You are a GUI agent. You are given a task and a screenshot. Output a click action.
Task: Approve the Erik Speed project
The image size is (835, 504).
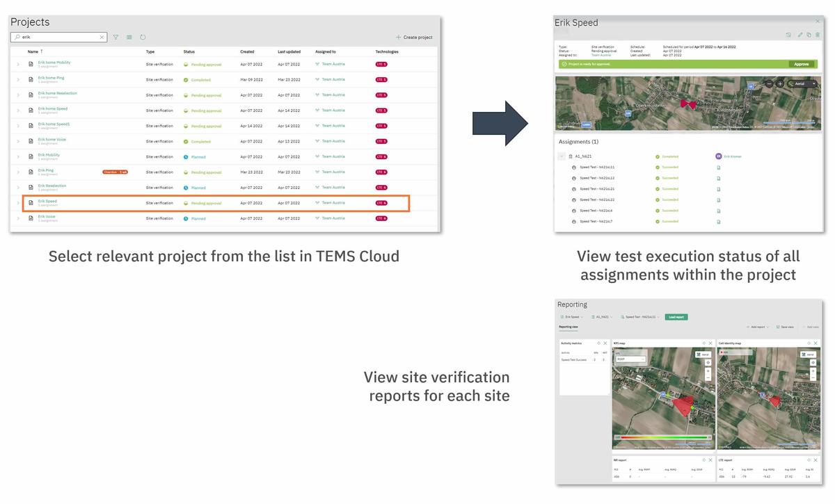802,64
